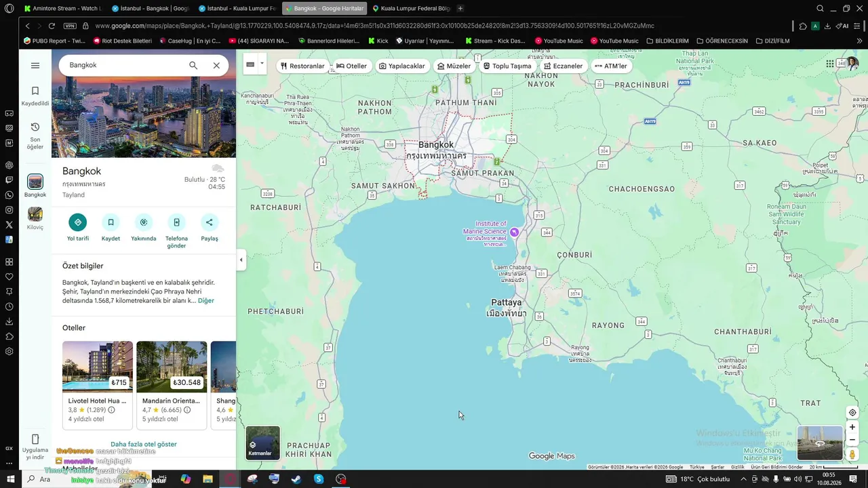Filter map by Müzeler chip
The height and width of the screenshot is (488, 868).
click(454, 66)
